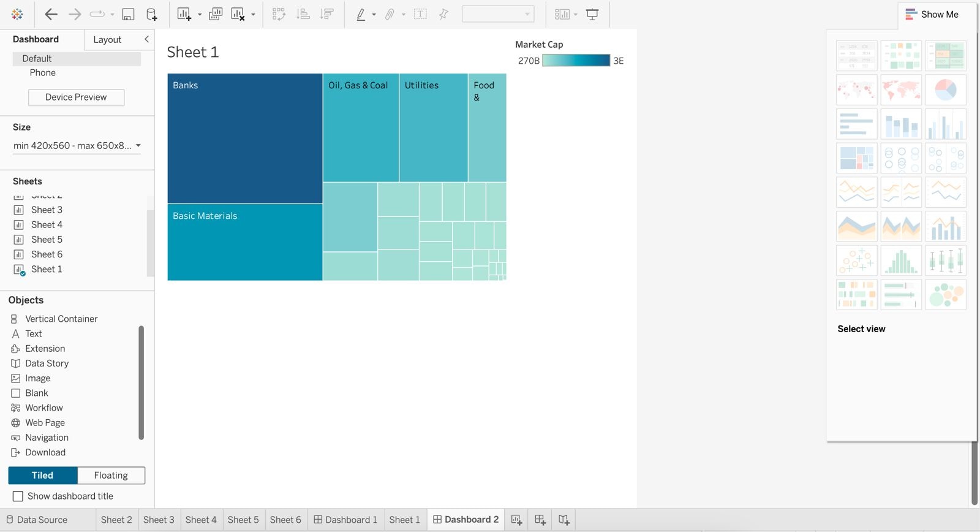This screenshot has width=980, height=532.
Task: Open presentation mode icon
Action: [592, 14]
